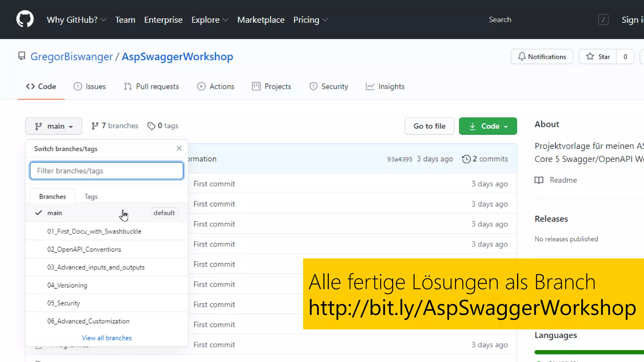Click the star icon in Star button
Image resolution: width=644 pixels, height=362 pixels.
click(590, 57)
